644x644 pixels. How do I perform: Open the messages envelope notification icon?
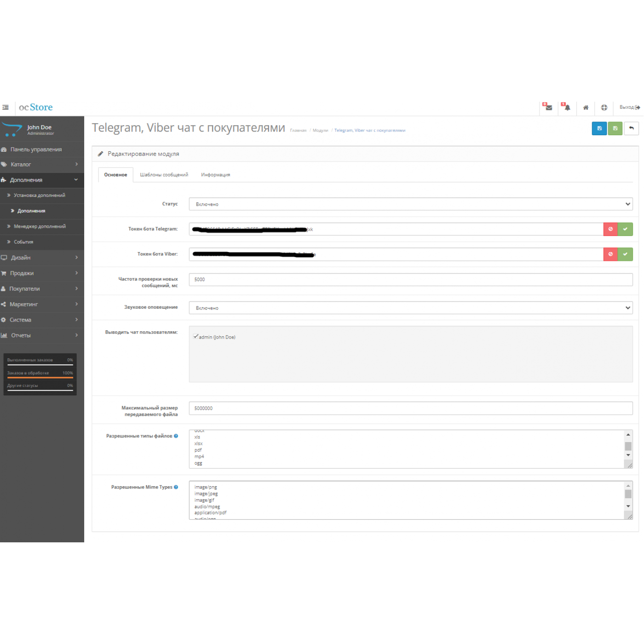[548, 107]
